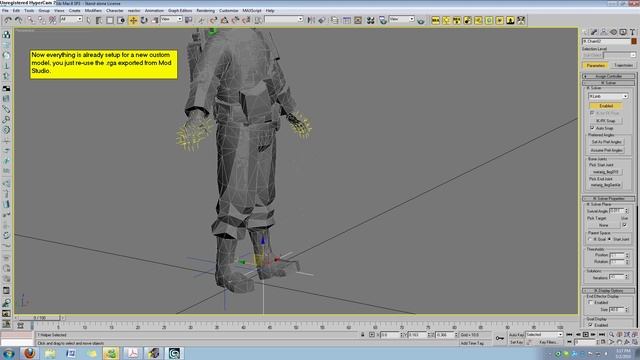Open the Character menu
The height and width of the screenshot is (360, 640).
114,11
